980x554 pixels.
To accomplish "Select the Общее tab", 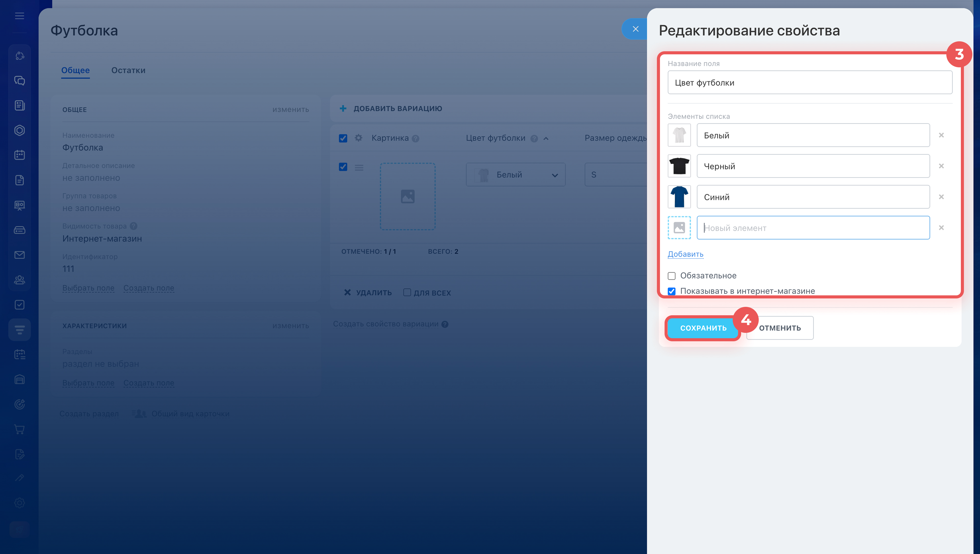I will [75, 70].
